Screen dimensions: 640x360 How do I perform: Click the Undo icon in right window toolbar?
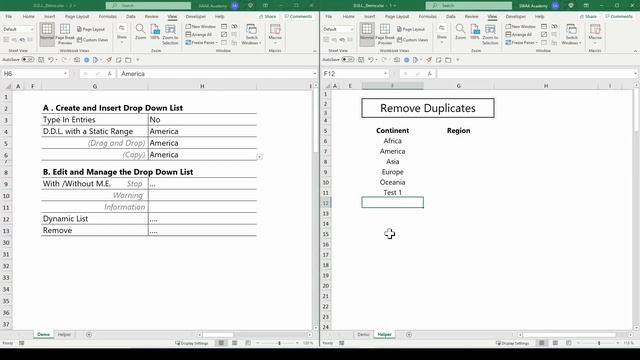[371, 60]
